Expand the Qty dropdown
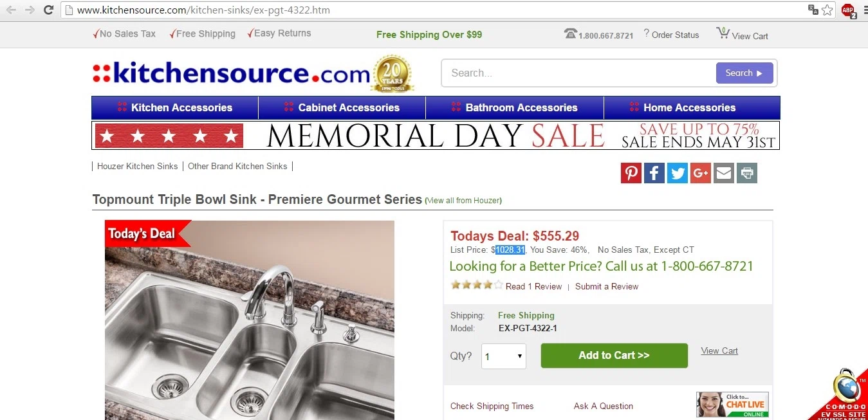 [x=504, y=356]
